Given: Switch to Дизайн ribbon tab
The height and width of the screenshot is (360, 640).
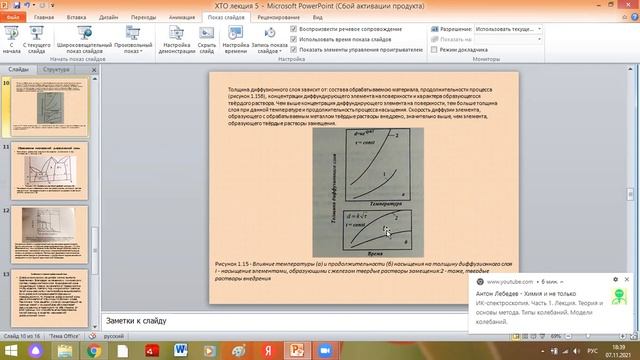Looking at the screenshot, I should [109, 17].
